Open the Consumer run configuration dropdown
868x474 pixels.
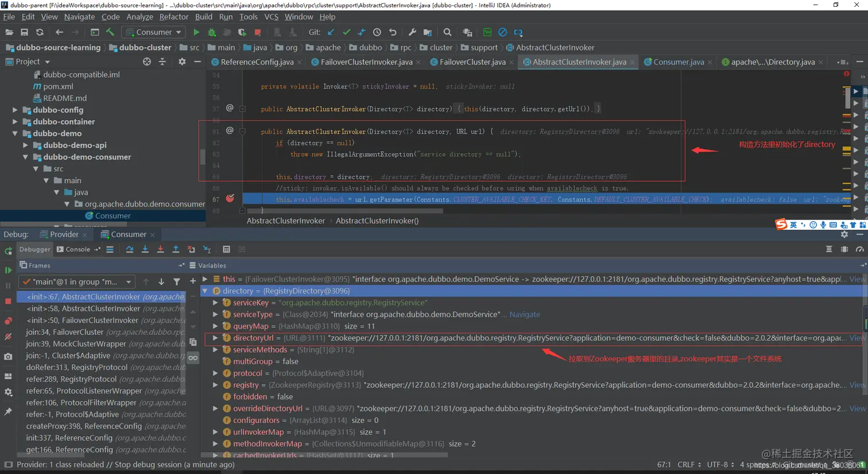click(x=154, y=33)
